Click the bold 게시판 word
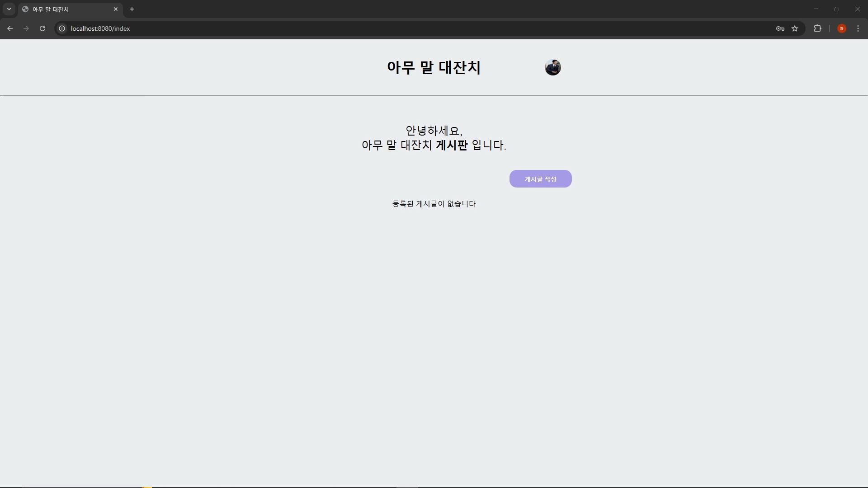Screen dimensions: 868x488 pyautogui.click(x=452, y=145)
